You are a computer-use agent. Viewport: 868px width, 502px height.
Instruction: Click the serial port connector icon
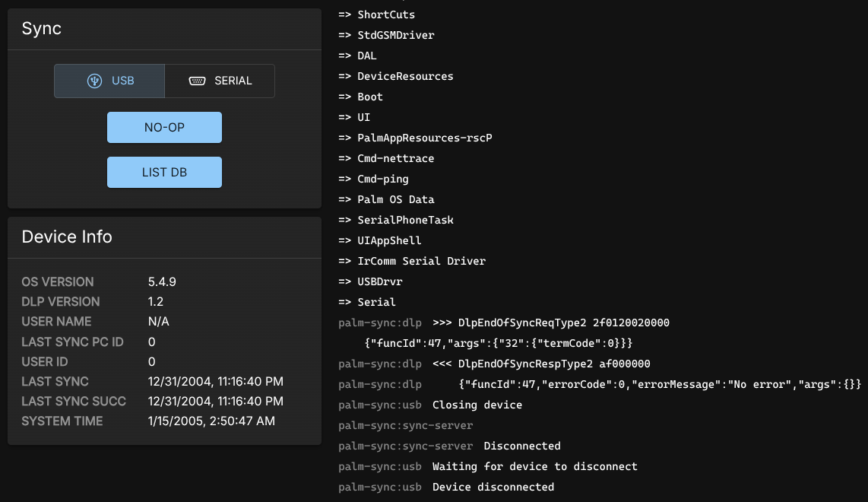197,81
